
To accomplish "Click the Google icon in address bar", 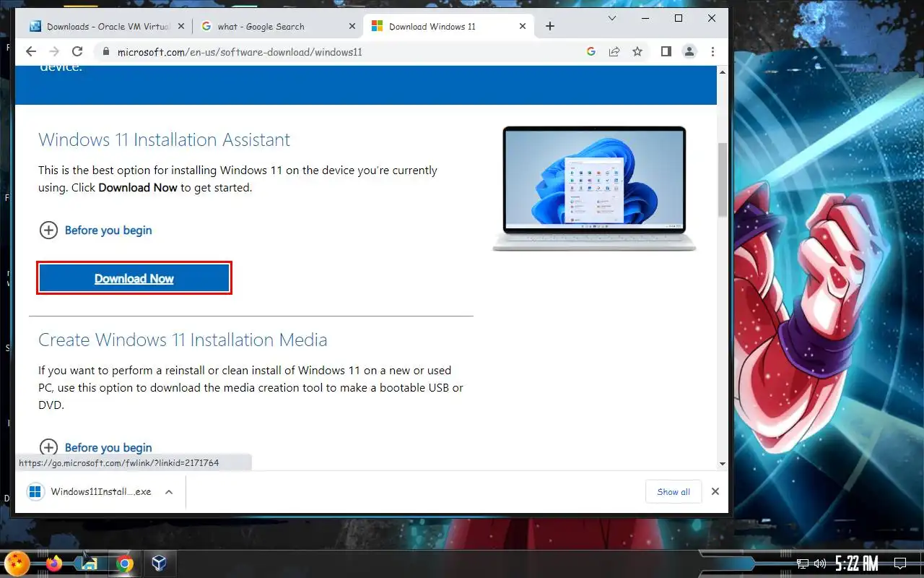I will (590, 51).
